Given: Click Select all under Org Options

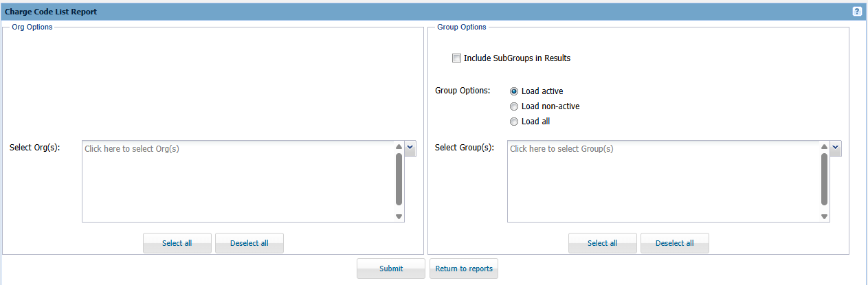Looking at the screenshot, I should 177,243.
